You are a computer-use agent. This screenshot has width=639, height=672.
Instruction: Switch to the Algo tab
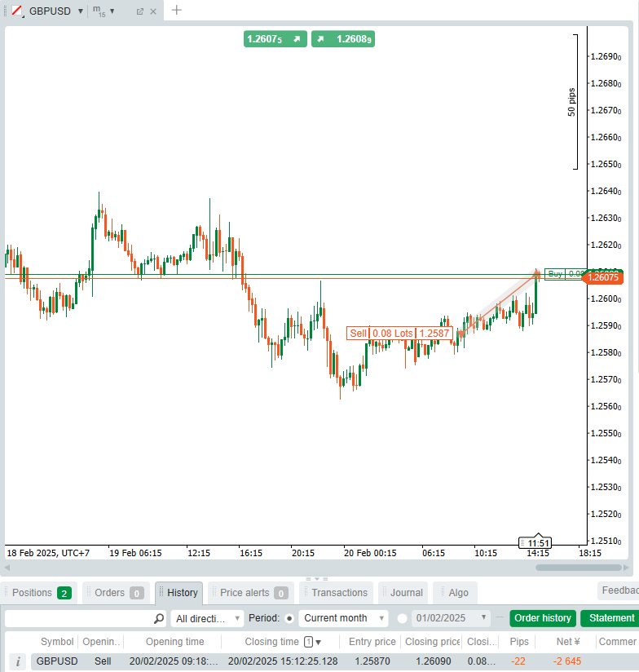click(x=455, y=593)
